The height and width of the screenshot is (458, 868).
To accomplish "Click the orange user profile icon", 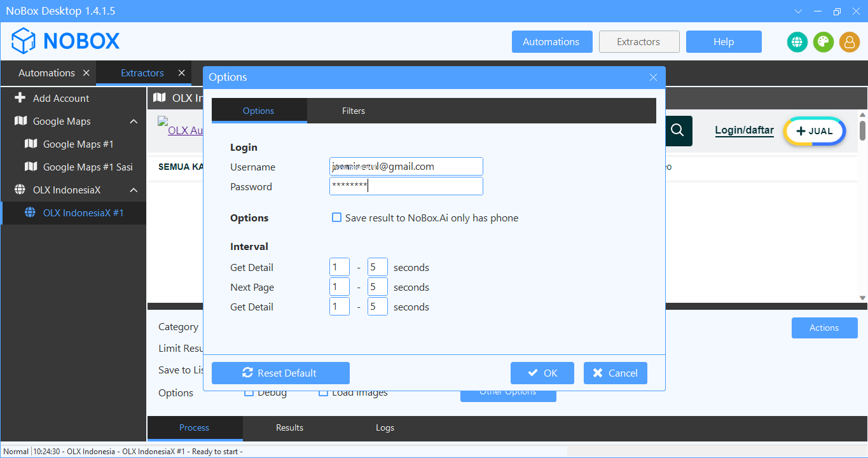I will point(849,42).
